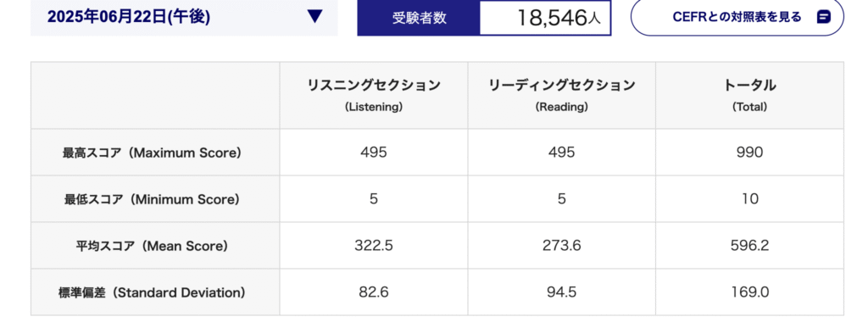Select the リスニングセクション (Listening) column header
This screenshot has height=328, width=868.
tap(374, 95)
